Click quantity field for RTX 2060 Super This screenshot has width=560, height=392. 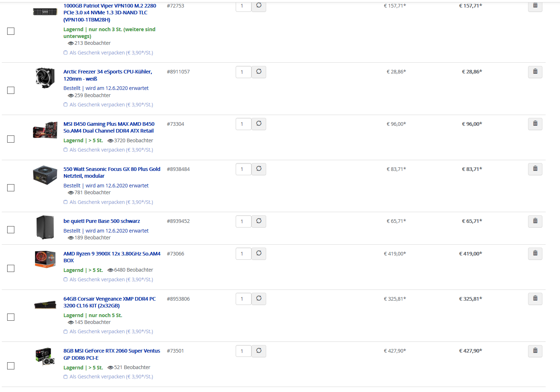point(243,351)
